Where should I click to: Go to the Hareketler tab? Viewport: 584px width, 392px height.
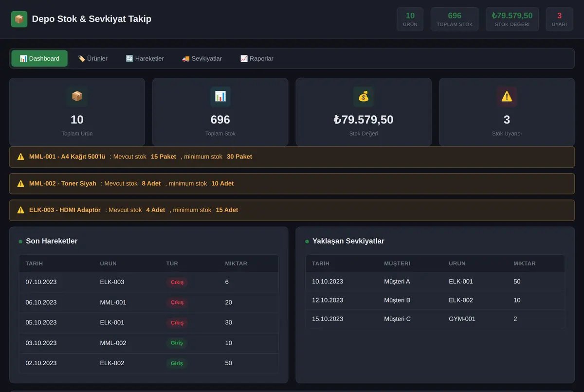(145, 58)
